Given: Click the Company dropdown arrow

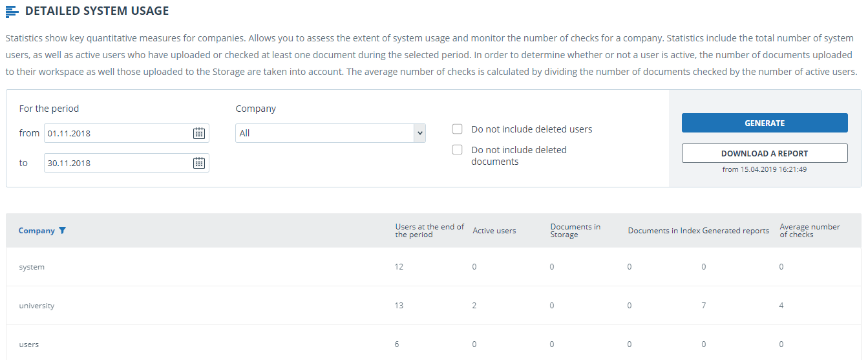Looking at the screenshot, I should point(420,133).
